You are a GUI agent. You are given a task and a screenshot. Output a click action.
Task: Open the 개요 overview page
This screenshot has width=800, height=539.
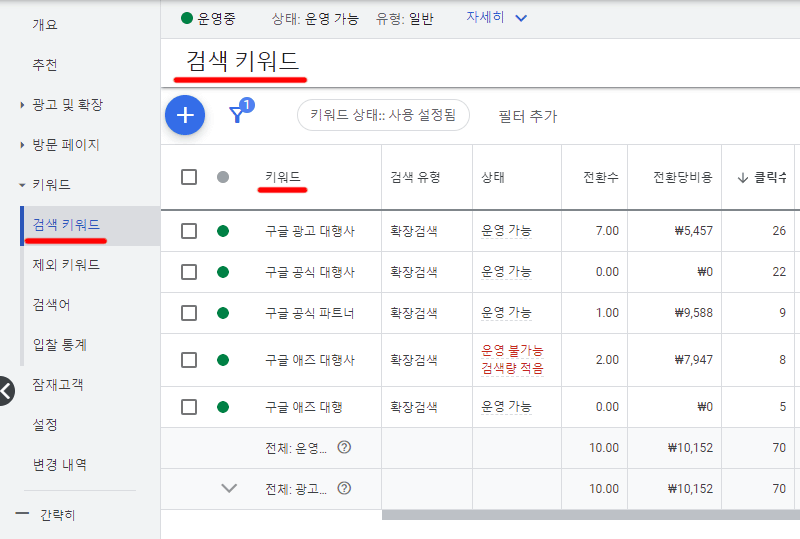tap(45, 24)
